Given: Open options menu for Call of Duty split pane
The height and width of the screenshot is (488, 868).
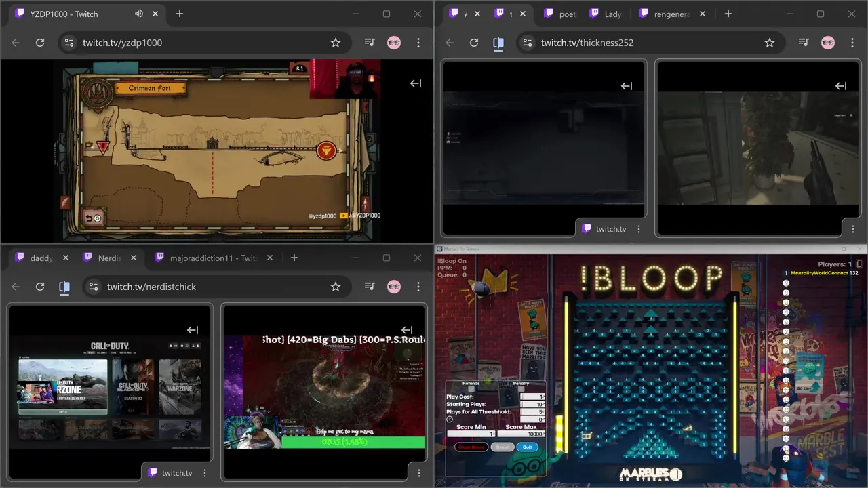Looking at the screenshot, I should [204, 473].
